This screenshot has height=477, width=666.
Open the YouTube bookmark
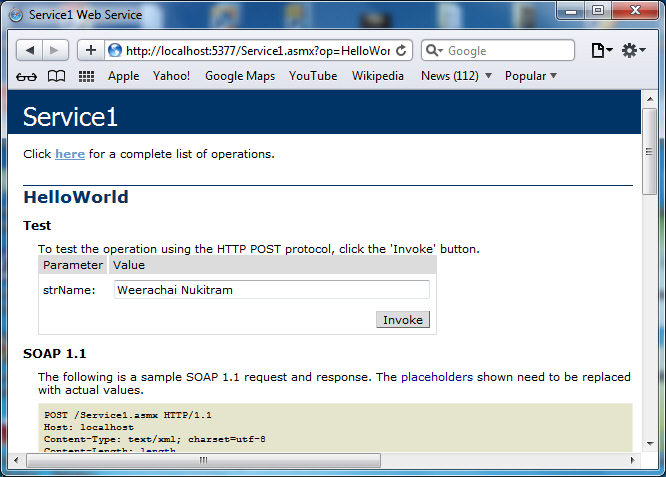[313, 76]
